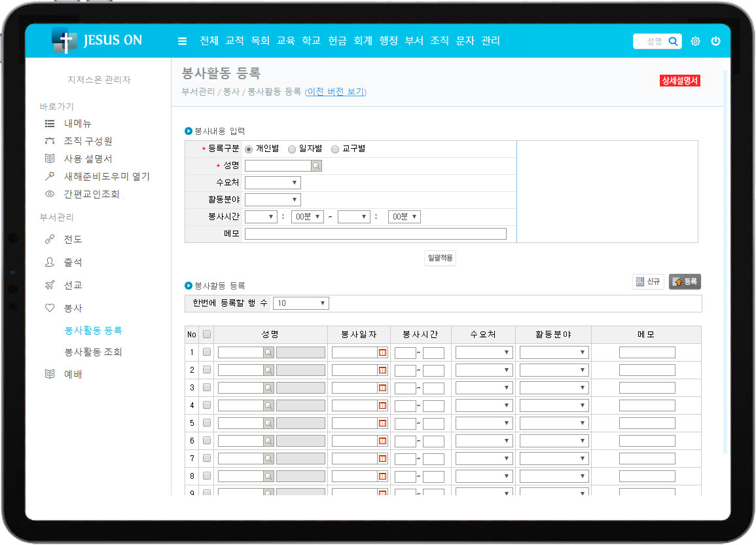Click the 일괄적용 button
Image resolution: width=756 pixels, height=545 pixels.
pos(440,258)
